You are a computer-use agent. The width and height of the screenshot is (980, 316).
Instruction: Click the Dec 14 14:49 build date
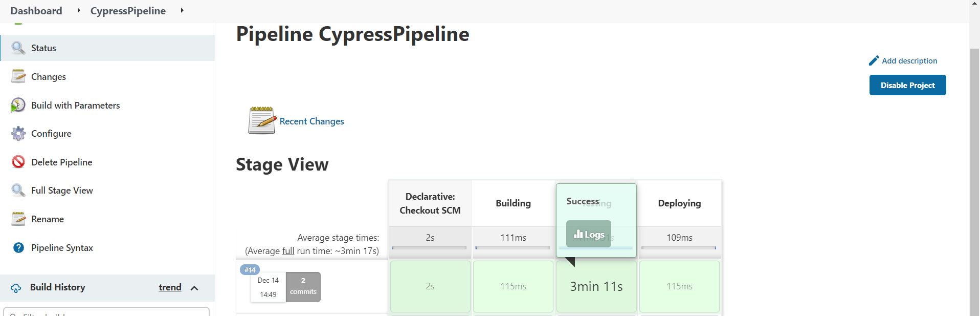click(268, 287)
